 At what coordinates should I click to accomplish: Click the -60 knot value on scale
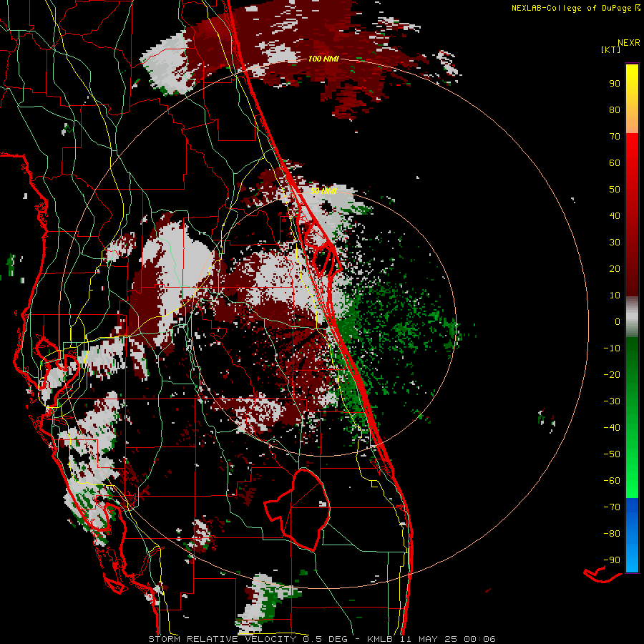[x=612, y=481]
